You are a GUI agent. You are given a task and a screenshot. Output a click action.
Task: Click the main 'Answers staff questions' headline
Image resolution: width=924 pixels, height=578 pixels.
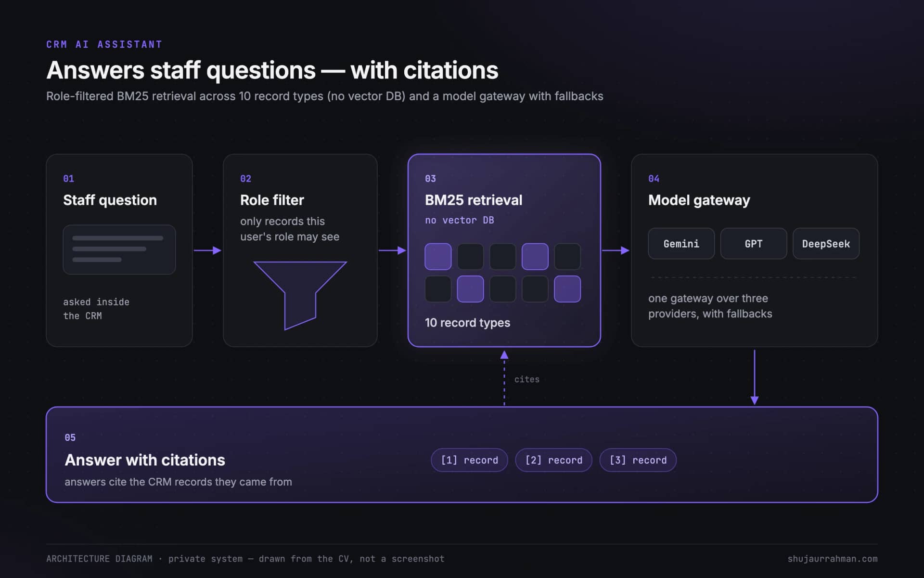coord(272,70)
